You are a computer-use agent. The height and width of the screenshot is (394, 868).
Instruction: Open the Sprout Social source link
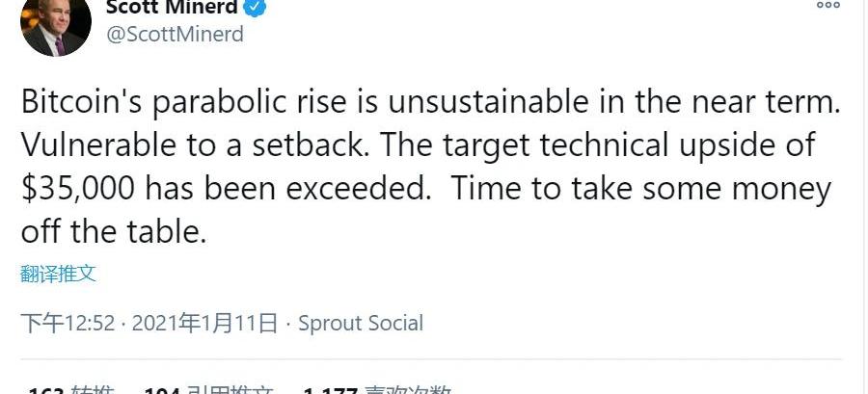(x=361, y=323)
